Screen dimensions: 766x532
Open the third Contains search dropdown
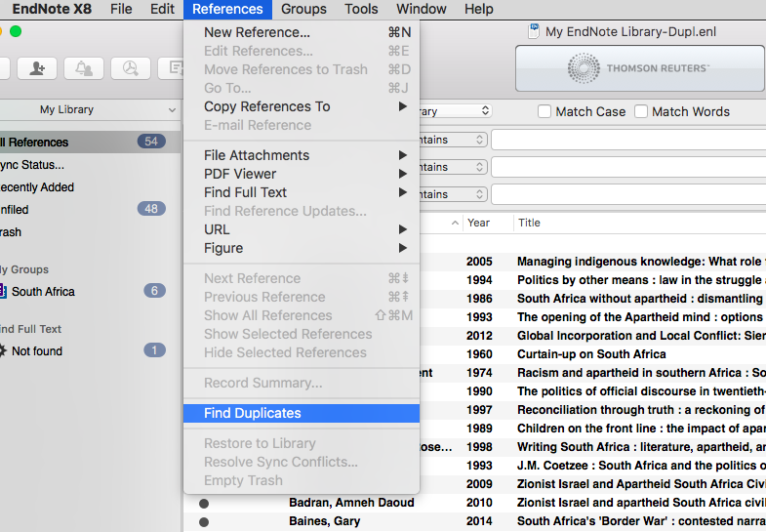point(454,194)
